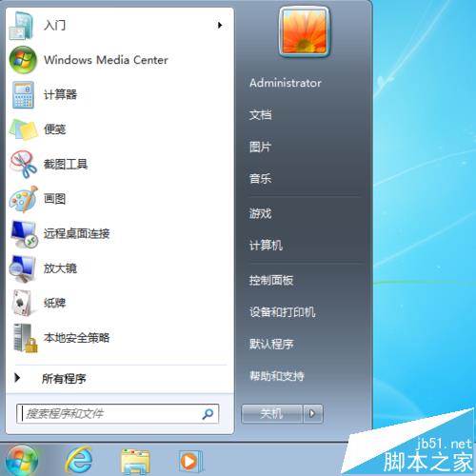Open 设备和打印机 devices and printers
Screen dimensions: 476x476
click(x=283, y=312)
